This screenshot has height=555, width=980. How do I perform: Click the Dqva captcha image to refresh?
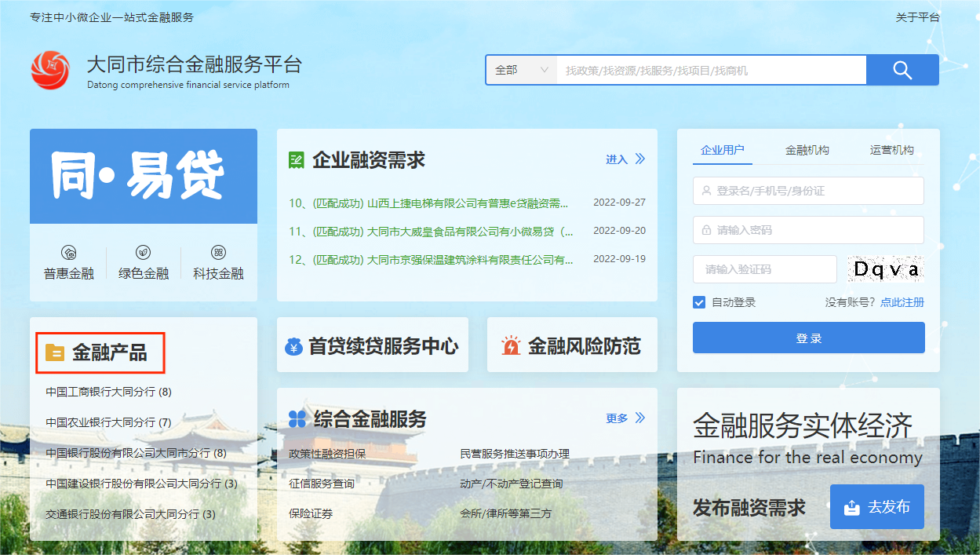point(886,269)
